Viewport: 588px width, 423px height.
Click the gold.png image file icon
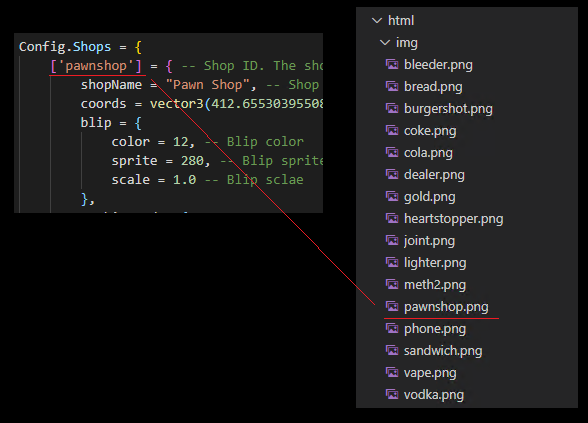(x=392, y=196)
